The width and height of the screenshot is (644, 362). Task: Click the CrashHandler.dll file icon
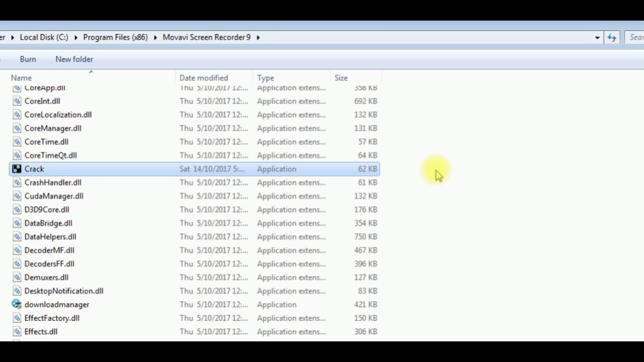17,183
